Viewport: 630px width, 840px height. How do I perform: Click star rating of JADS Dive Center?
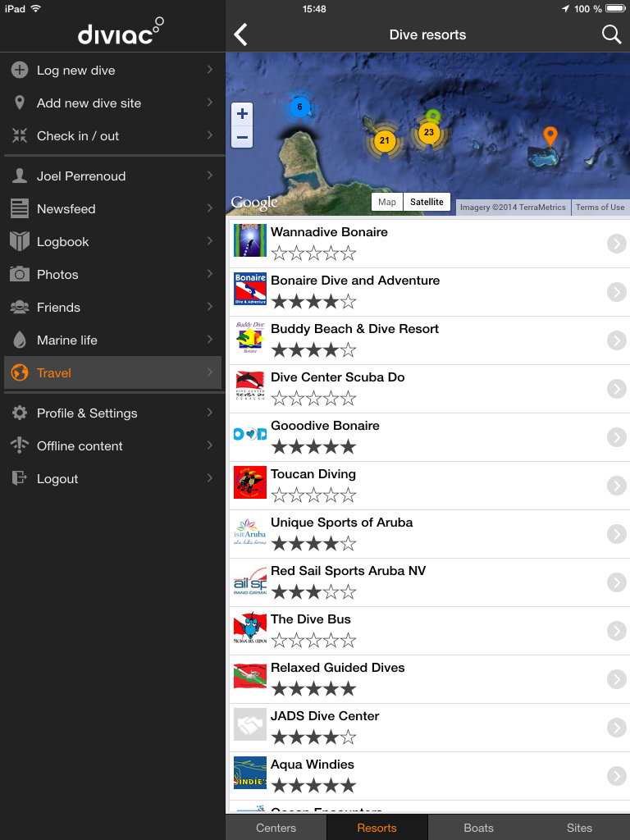pos(313,737)
